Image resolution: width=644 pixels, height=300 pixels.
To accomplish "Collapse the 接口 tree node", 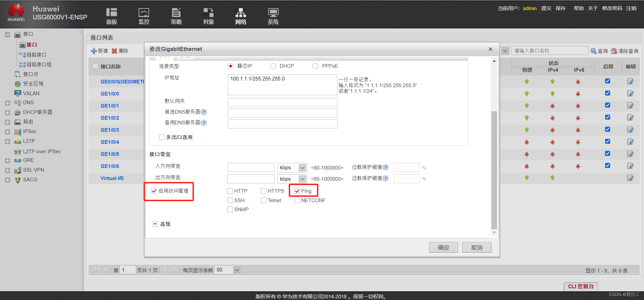I will (7, 35).
